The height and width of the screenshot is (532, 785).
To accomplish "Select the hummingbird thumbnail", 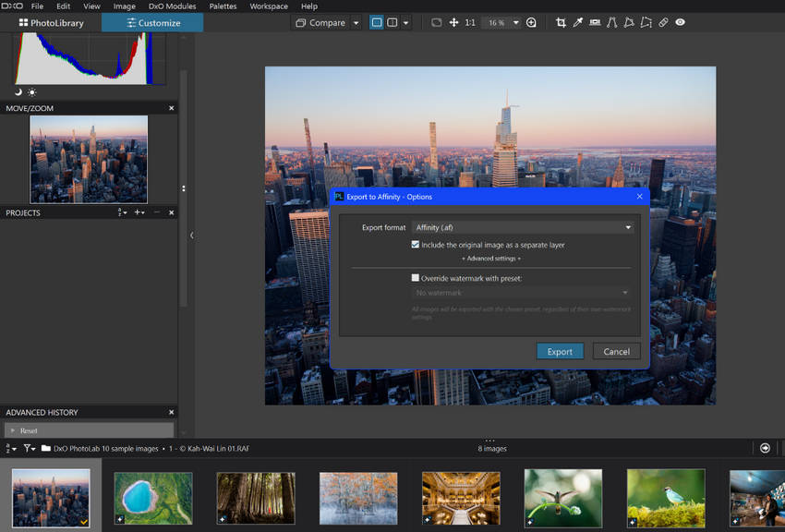I will coord(563,498).
